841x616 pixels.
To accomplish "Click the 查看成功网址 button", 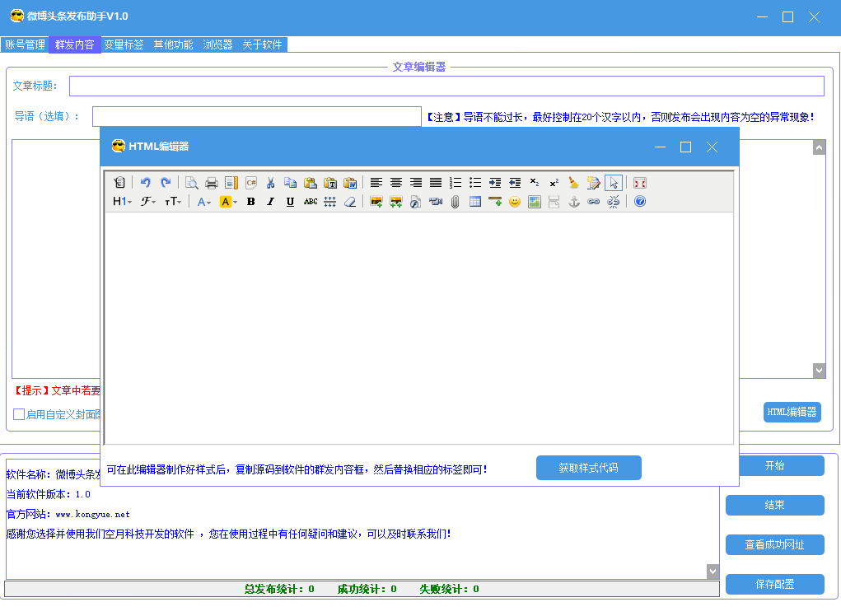I will pyautogui.click(x=774, y=544).
